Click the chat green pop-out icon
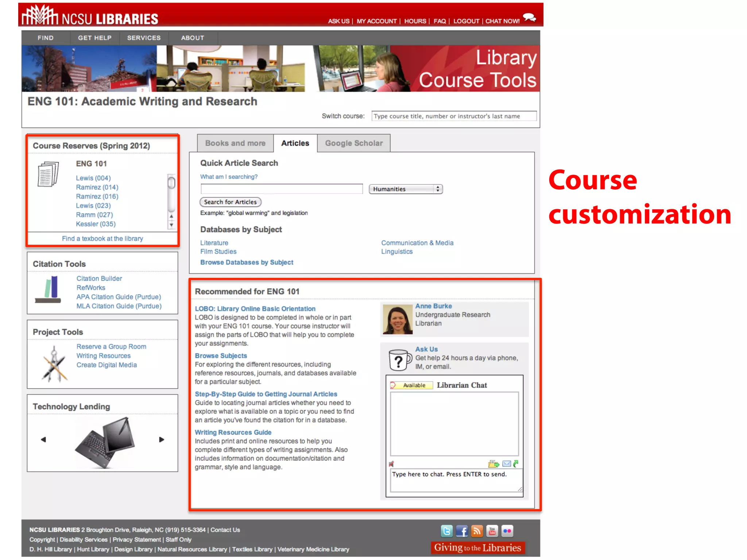Image resolution: width=747 pixels, height=560 pixels. 516,464
